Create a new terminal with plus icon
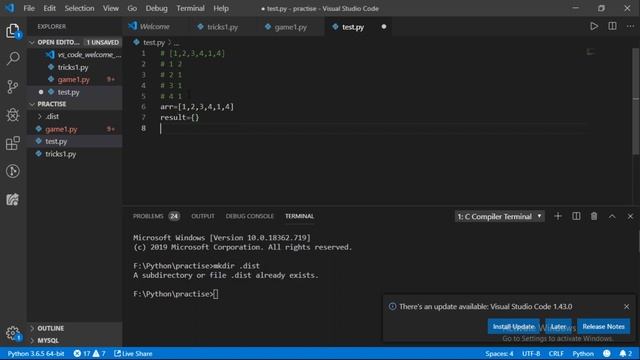640x360 pixels. [558, 216]
